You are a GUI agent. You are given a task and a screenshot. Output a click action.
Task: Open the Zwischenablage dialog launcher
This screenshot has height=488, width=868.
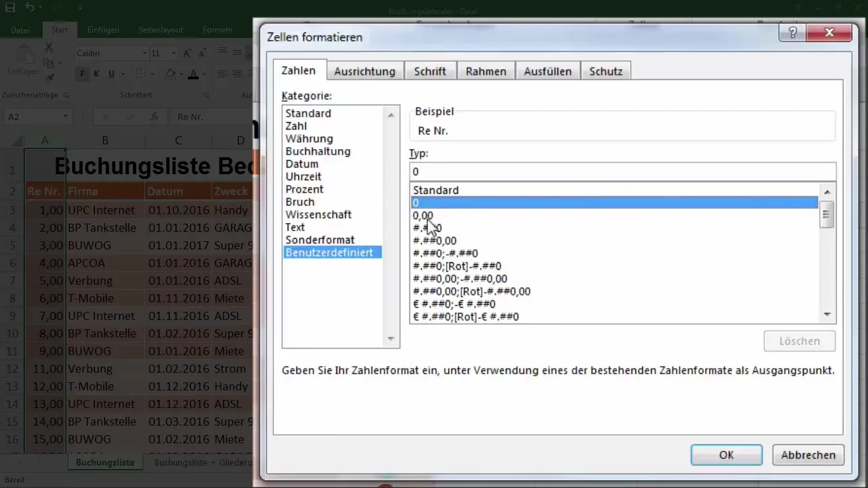(66, 96)
